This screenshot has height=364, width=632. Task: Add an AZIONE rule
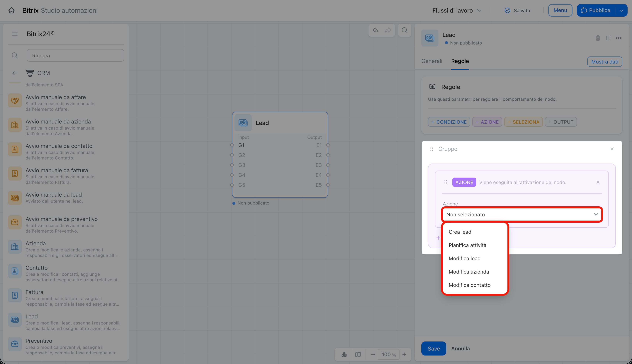click(487, 122)
